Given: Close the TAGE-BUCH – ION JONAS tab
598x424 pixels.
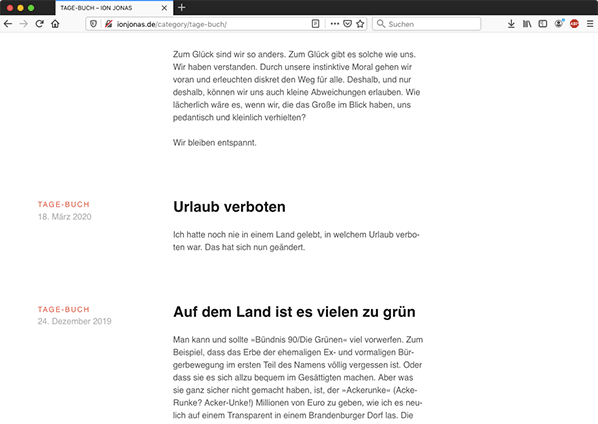Looking at the screenshot, I should [x=164, y=8].
